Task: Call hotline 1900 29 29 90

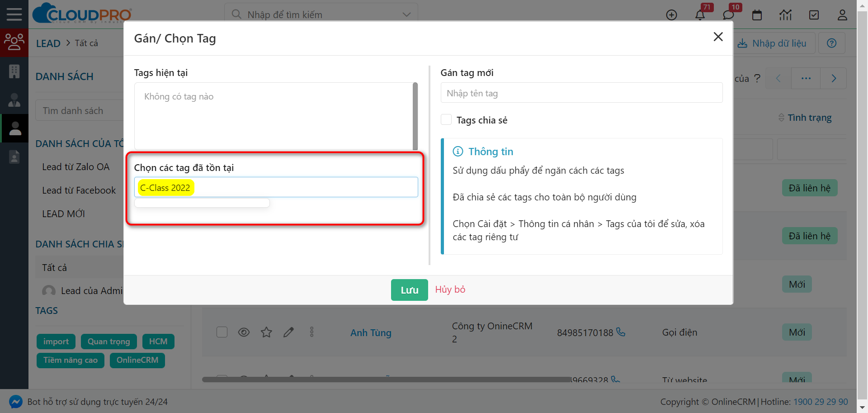Action: coord(821,402)
